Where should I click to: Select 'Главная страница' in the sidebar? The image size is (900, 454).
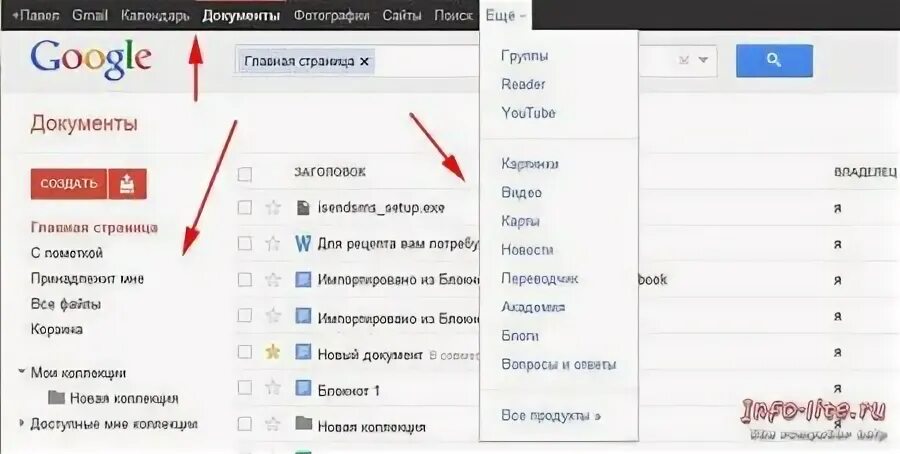click(x=94, y=227)
